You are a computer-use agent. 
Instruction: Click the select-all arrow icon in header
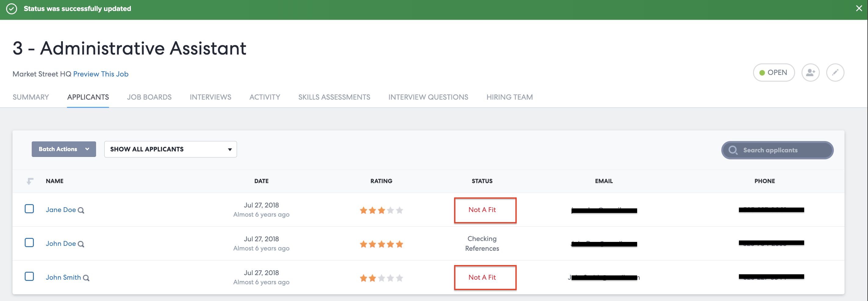30,181
